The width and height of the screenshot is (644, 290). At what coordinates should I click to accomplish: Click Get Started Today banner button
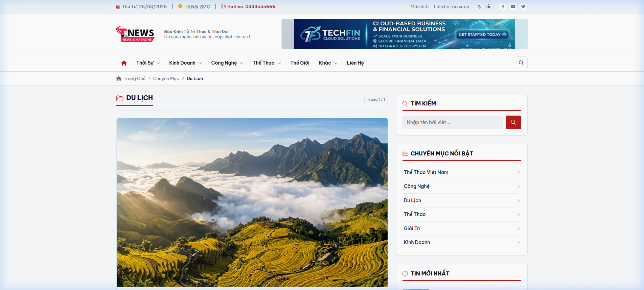(482, 34)
